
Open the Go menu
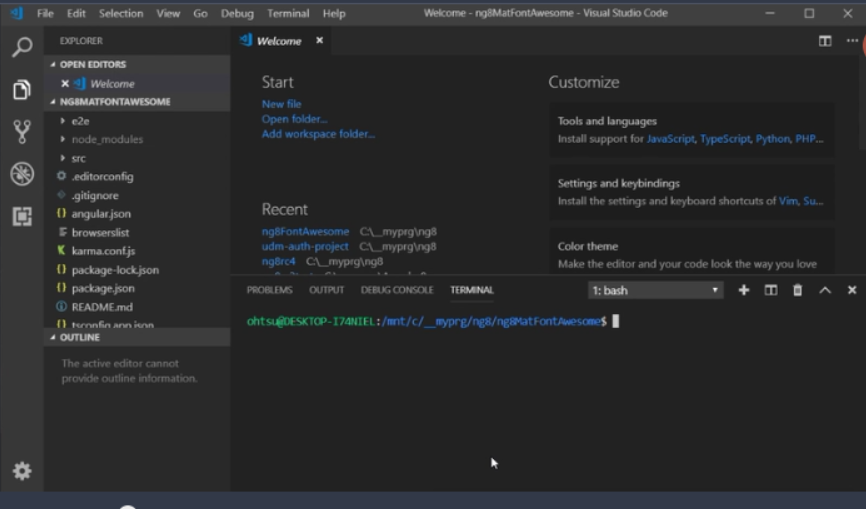200,13
